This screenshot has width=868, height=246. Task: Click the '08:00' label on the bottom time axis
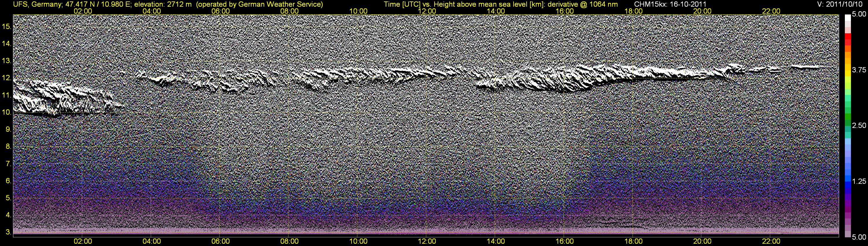(x=289, y=241)
